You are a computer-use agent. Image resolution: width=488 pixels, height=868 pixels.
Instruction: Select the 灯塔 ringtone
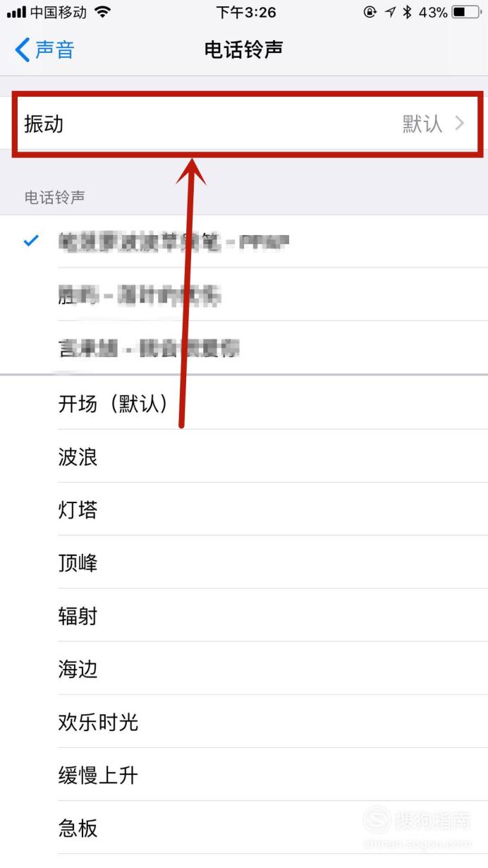tap(273, 510)
